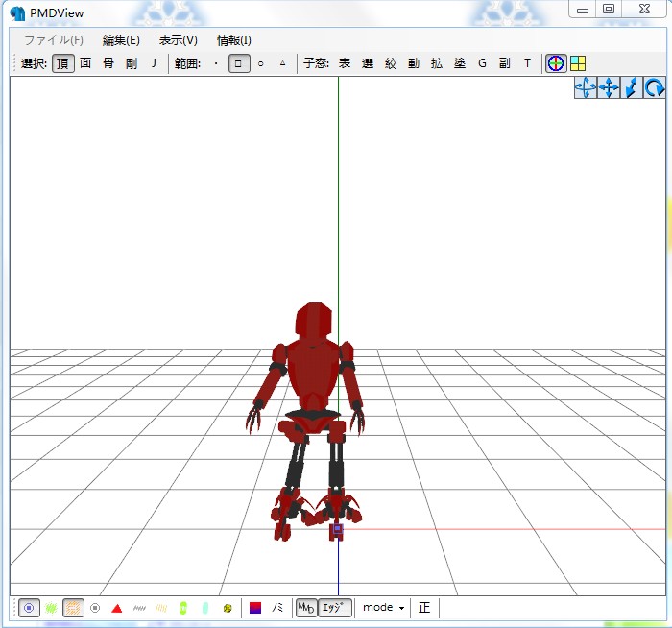Enable vertex selection mode (頂)
The image size is (672, 628).
tap(63, 63)
